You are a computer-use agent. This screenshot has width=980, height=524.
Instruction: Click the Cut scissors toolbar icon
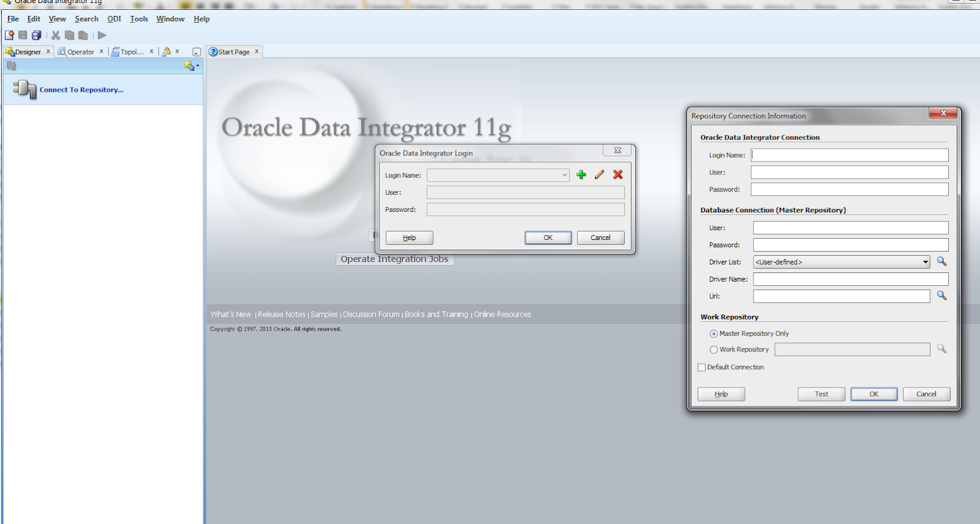click(56, 36)
